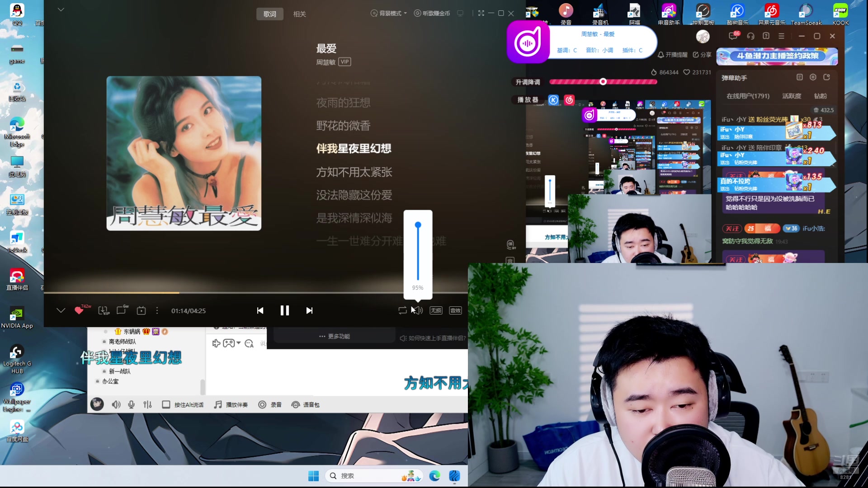Open the 音效 sound effects button
Viewport: 868px width, 488px height.
(x=455, y=310)
